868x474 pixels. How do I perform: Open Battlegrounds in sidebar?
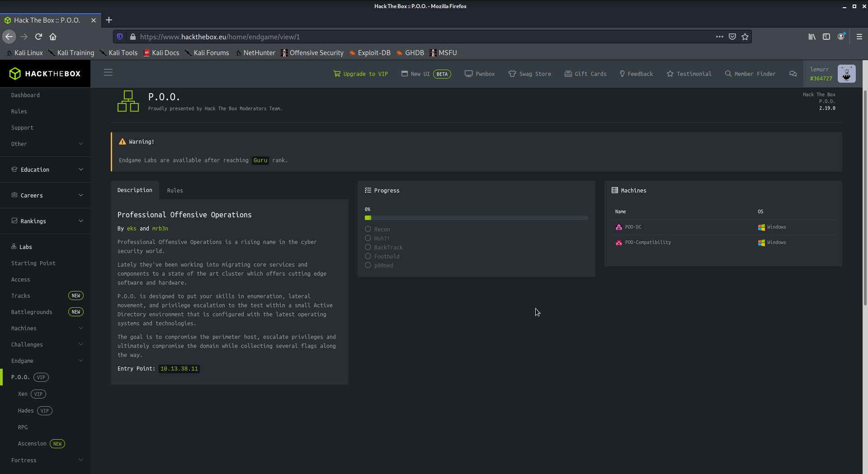pyautogui.click(x=32, y=312)
